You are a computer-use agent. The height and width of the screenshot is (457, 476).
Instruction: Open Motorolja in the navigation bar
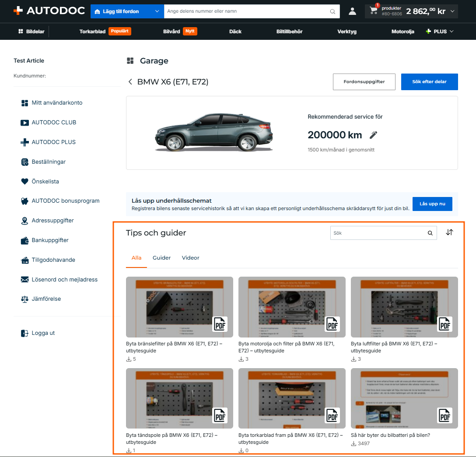[x=402, y=31]
